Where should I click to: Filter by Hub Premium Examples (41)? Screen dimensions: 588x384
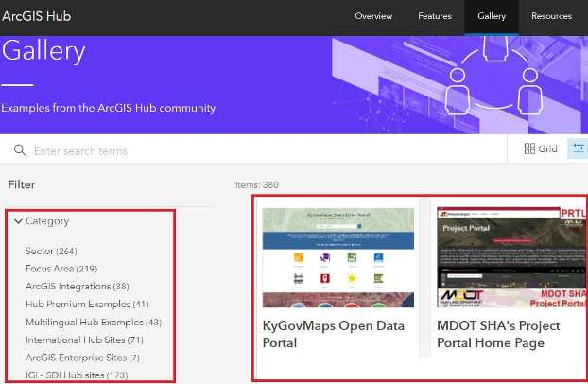click(87, 304)
